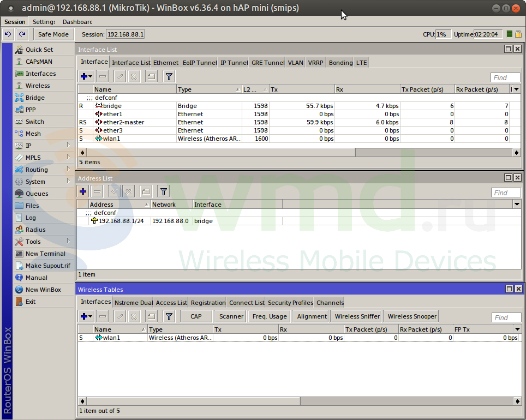Click the disable X in Address List toolbar
Image resolution: width=526 pixels, height=420 pixels.
pyautogui.click(x=128, y=191)
